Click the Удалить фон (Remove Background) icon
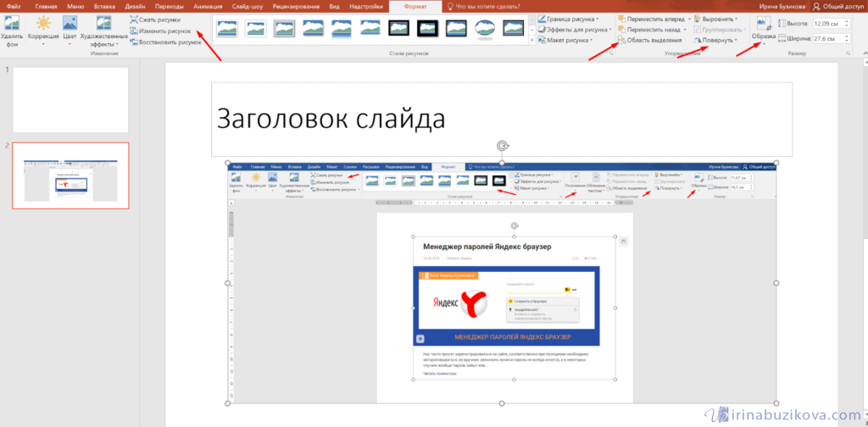Image resolution: width=868 pixels, height=427 pixels. pyautogui.click(x=12, y=24)
